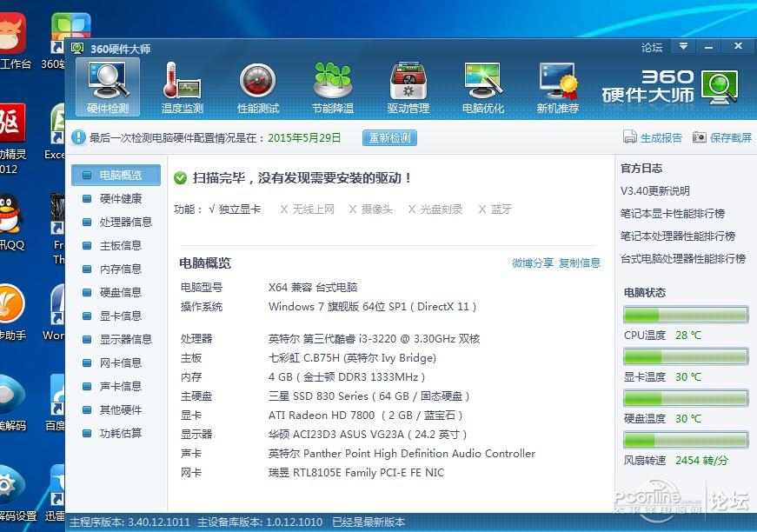Screen dimensions: 757x532
Task: Select 功耗估算 in the sidebar
Action: pyautogui.click(x=116, y=433)
